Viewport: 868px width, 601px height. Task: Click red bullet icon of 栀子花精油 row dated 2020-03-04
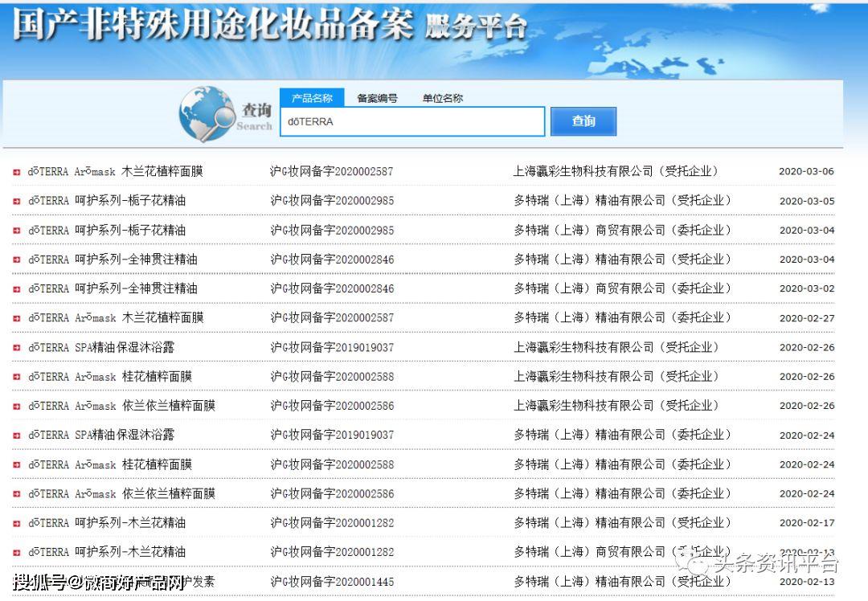point(17,231)
